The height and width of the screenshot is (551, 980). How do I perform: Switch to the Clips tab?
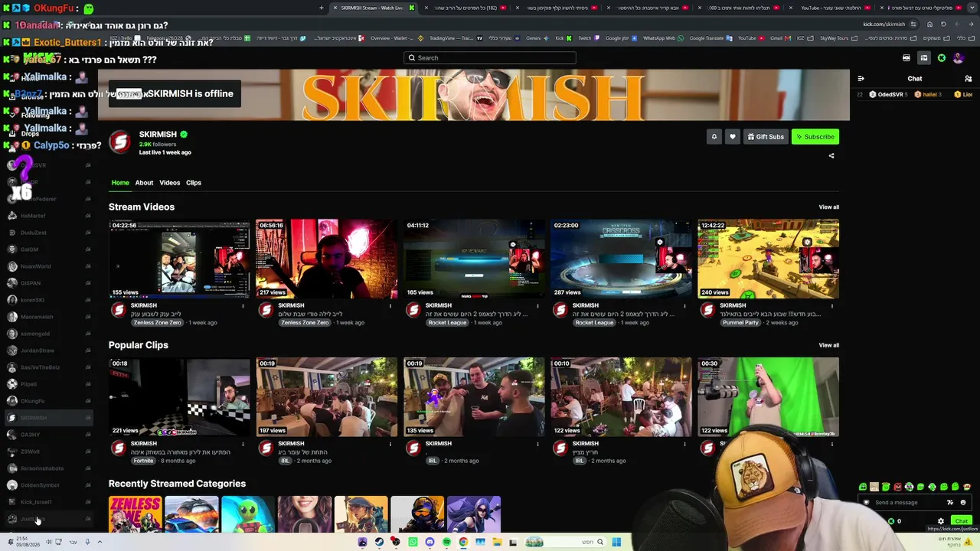(x=194, y=183)
